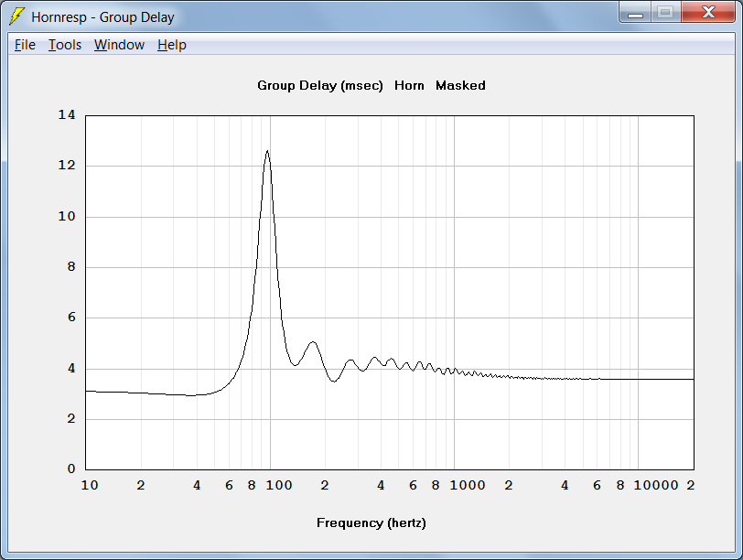The width and height of the screenshot is (743, 560).
Task: Click the '12' value on the vertical axis
Action: click(x=66, y=166)
